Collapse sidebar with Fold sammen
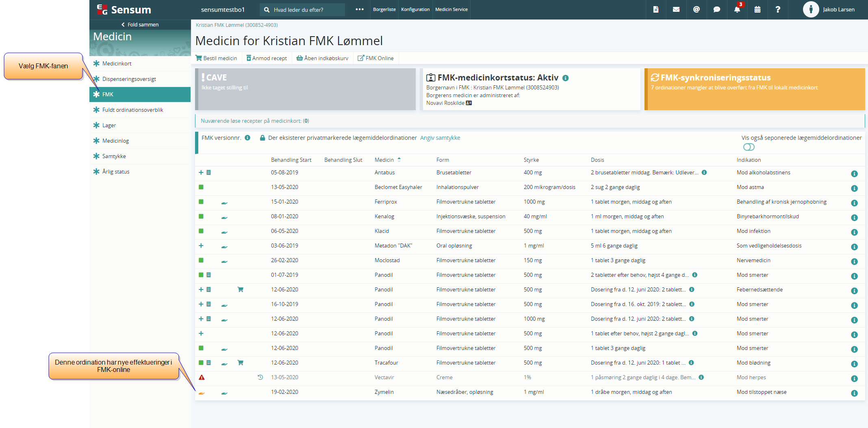Viewport: 868px width, 428px height. [x=140, y=24]
